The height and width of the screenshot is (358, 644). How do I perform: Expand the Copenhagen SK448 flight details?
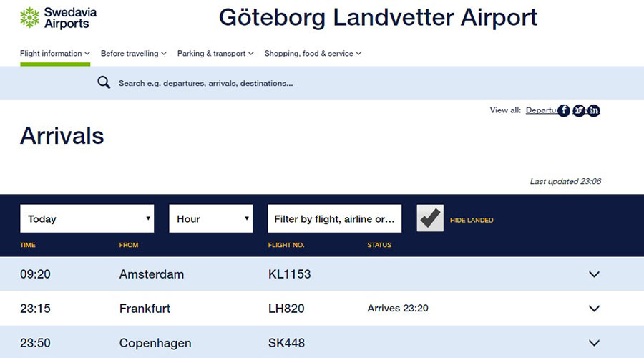[594, 343]
